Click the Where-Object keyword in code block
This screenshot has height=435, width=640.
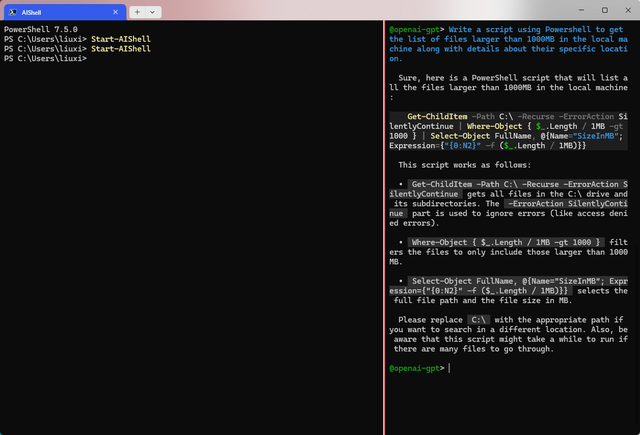(494, 127)
